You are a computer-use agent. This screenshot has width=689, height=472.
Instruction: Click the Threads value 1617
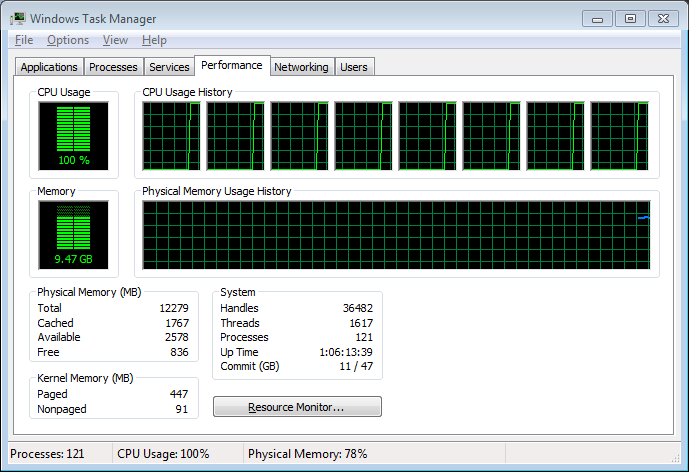tap(361, 323)
